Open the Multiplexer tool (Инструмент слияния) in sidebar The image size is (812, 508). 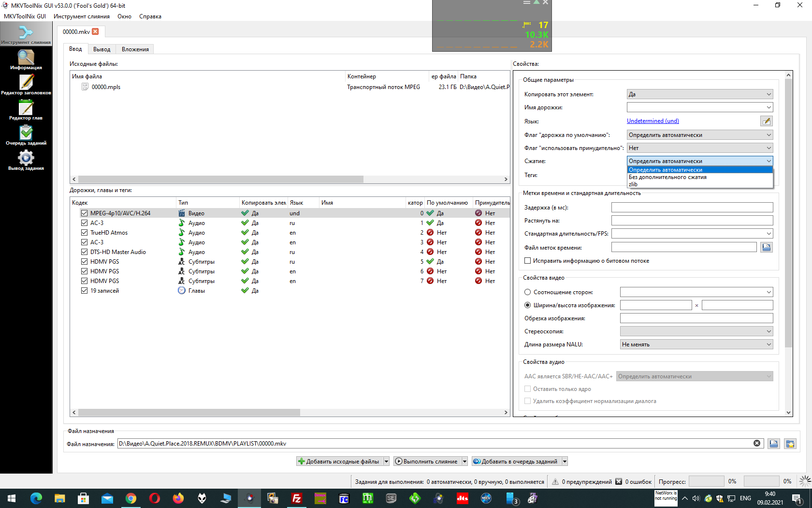tap(26, 34)
